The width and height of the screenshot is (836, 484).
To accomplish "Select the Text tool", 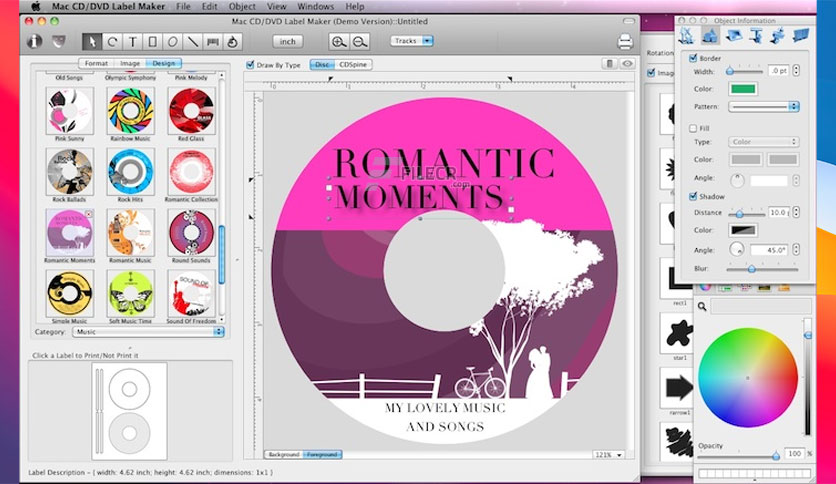I will tap(132, 42).
